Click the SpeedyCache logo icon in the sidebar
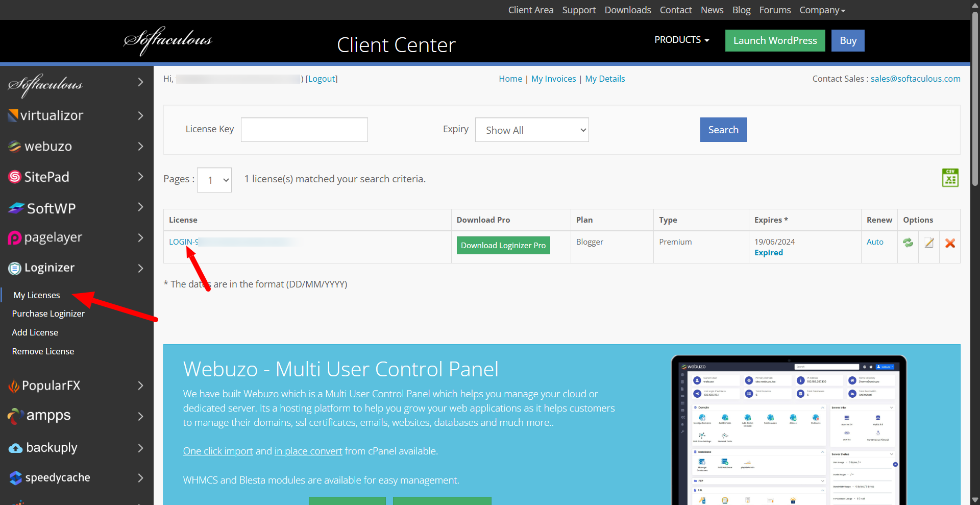The image size is (980, 505). click(x=16, y=478)
